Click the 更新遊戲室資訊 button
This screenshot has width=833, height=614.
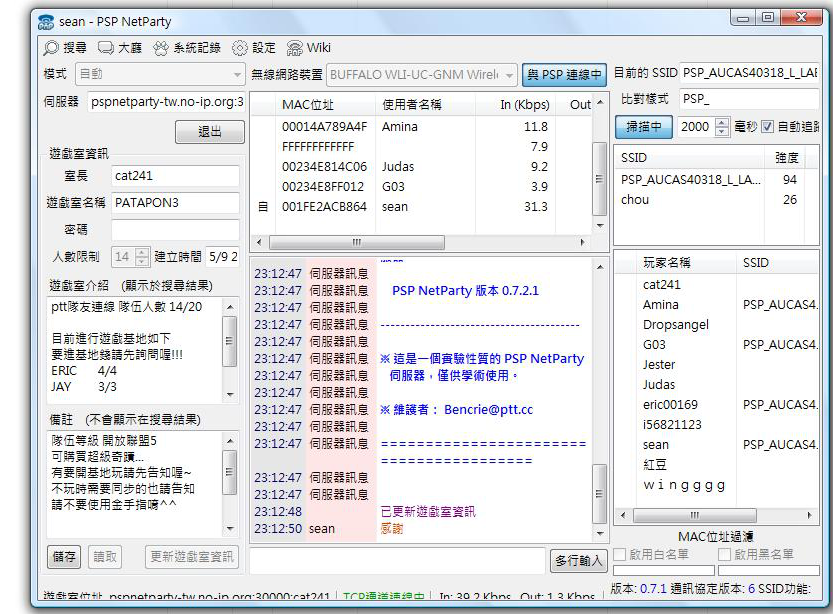(192, 557)
